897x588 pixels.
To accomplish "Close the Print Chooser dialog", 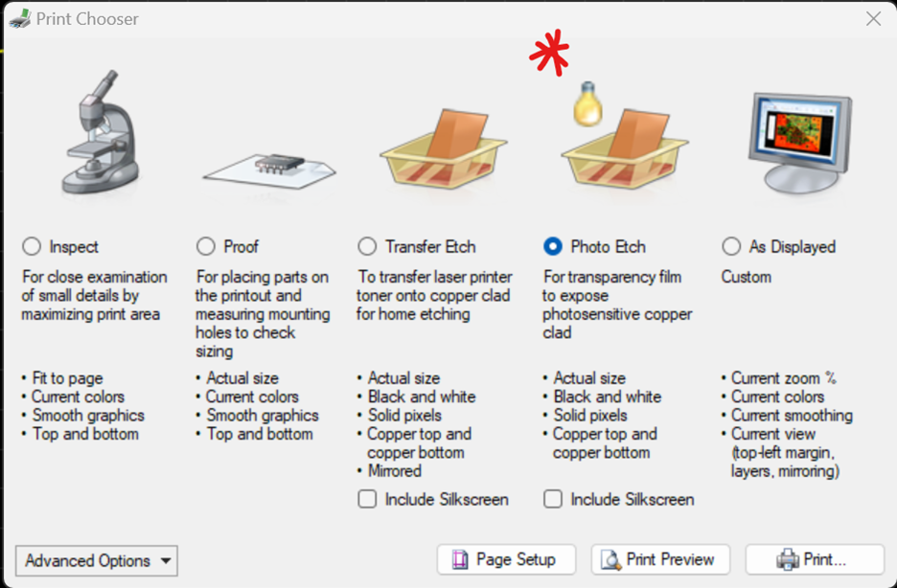I will click(x=873, y=19).
